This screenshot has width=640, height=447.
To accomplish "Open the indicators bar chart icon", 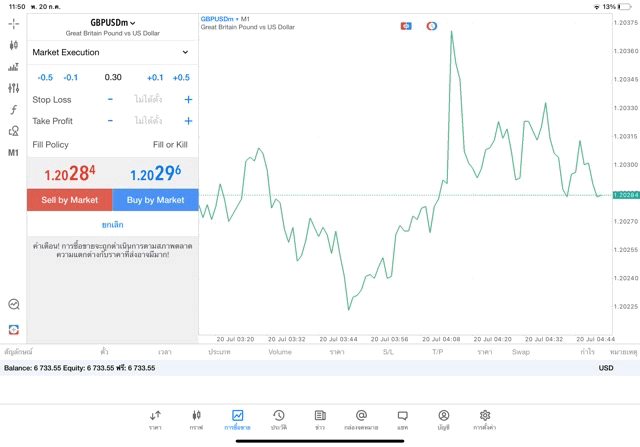I will click(13, 67).
